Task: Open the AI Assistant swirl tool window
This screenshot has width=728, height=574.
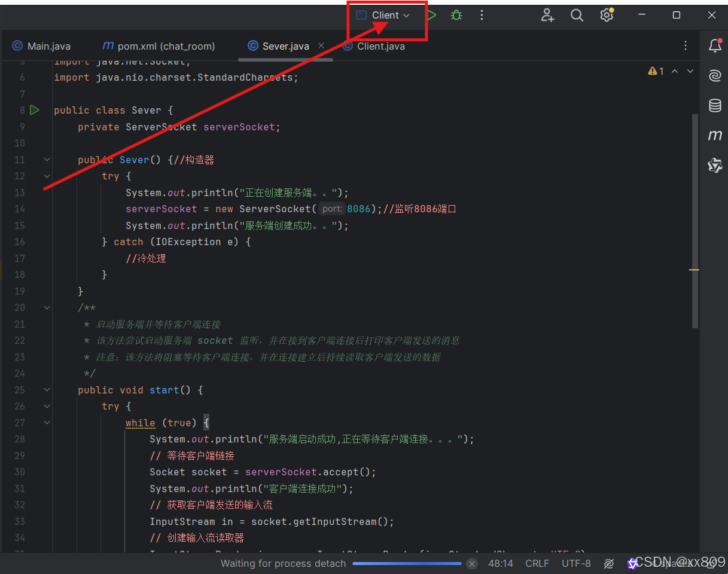Action: [715, 75]
